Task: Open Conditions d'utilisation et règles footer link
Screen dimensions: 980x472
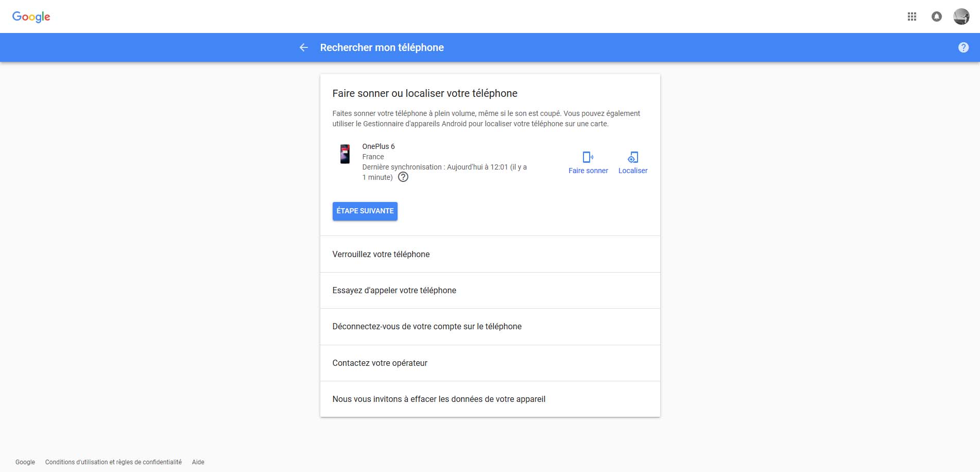Action: (113, 462)
